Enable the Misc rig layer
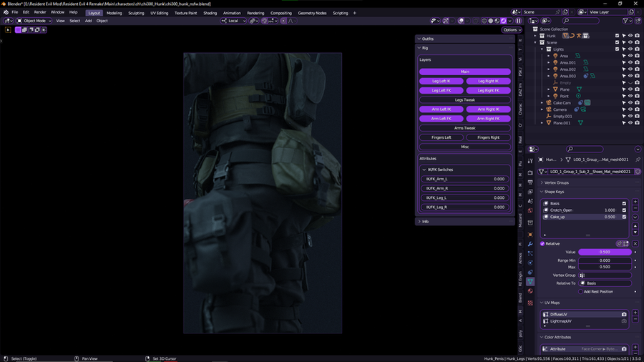This screenshot has width=644, height=362. [464, 147]
